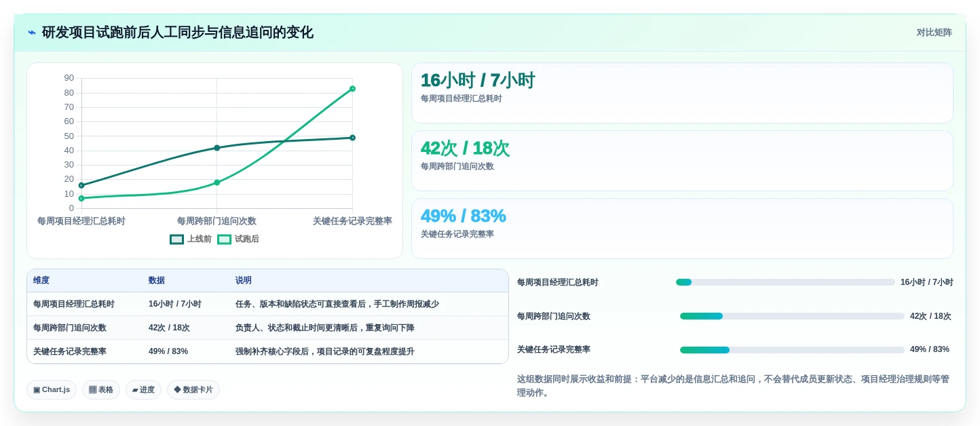This screenshot has height=426, width=980.
Task: Click the summary paragraph starting 这组数据
Action: click(x=733, y=386)
